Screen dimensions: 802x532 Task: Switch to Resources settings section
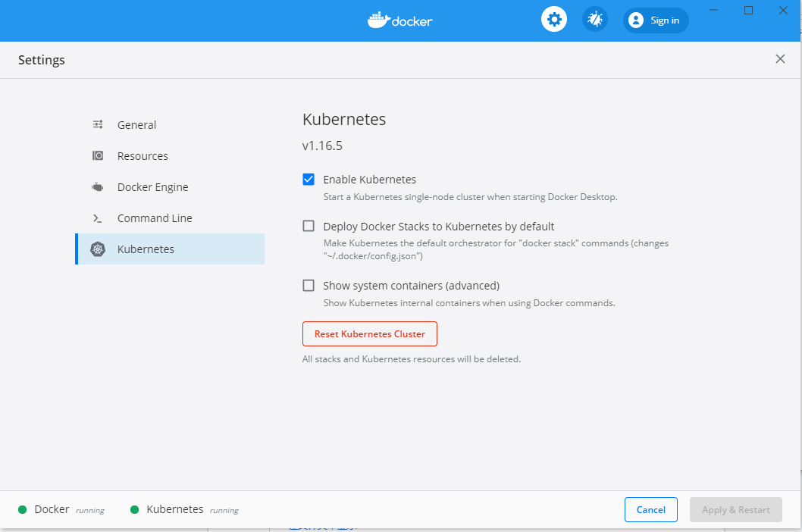click(x=143, y=156)
